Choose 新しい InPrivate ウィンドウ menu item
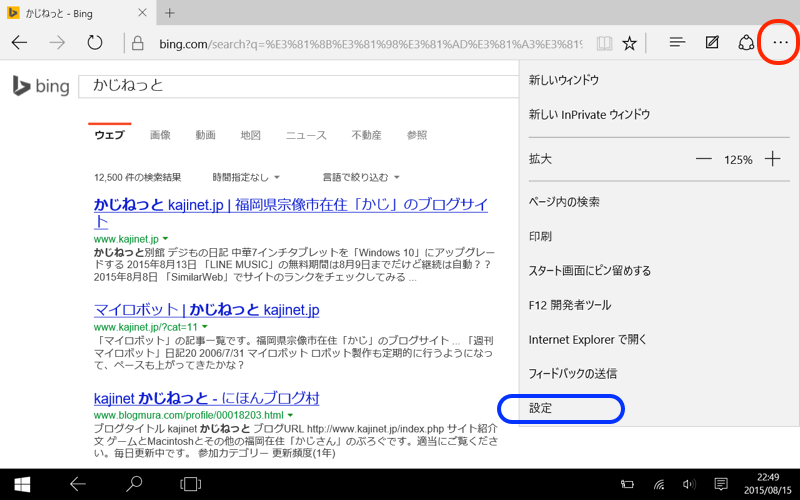This screenshot has width=800, height=500. tap(589, 114)
